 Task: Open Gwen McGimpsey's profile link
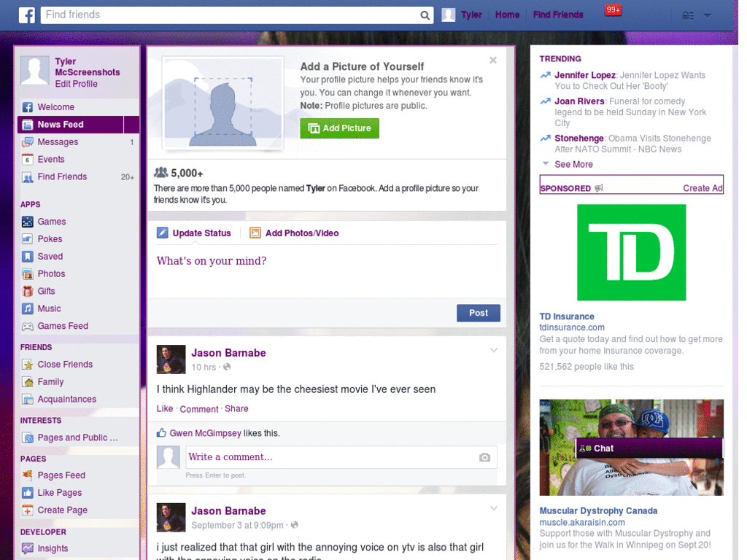coord(205,433)
